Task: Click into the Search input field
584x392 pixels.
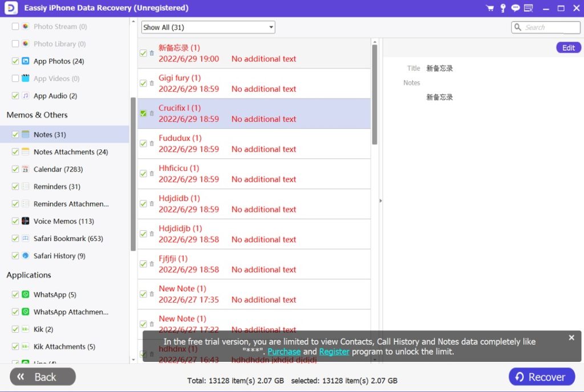Action: [550, 27]
